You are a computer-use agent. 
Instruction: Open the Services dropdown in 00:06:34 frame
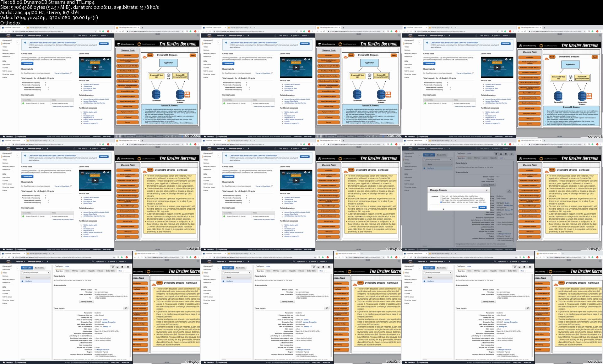click(x=221, y=261)
